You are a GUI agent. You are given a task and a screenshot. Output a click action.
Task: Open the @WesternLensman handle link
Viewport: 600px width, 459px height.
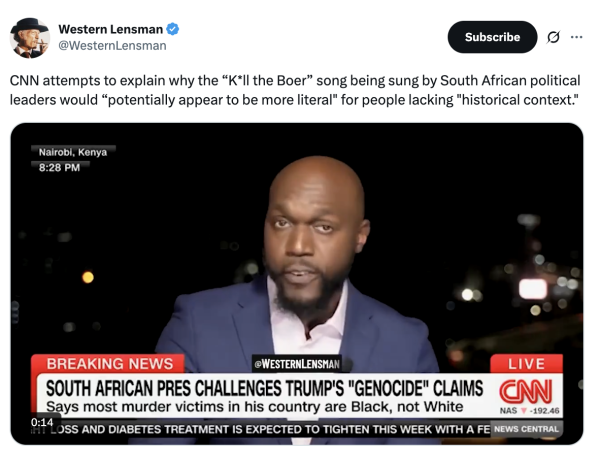coord(112,45)
